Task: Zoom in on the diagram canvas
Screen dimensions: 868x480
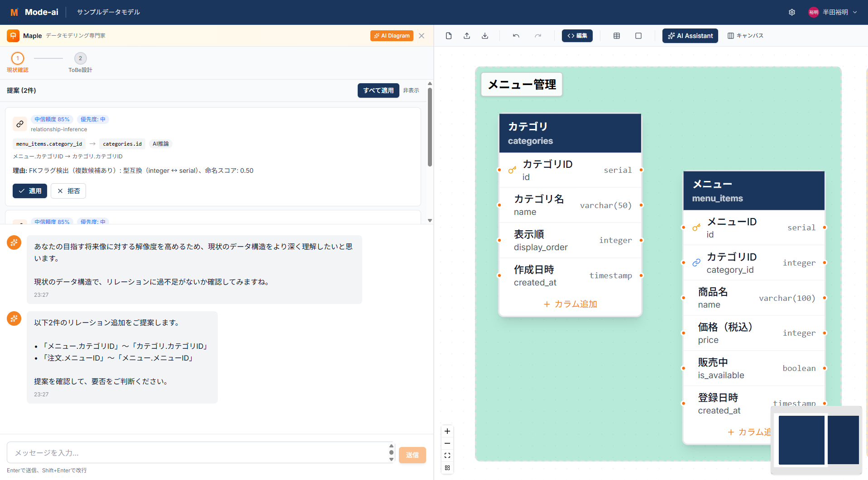Action: click(x=447, y=431)
